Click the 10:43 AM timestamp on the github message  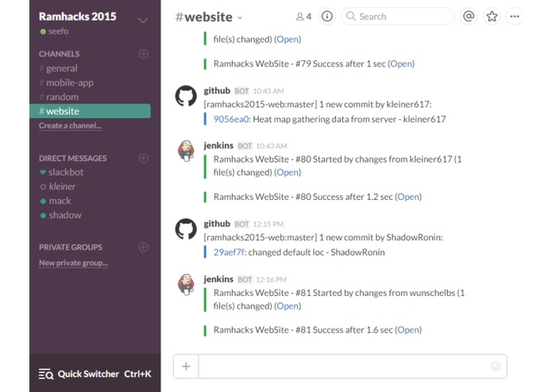tap(268, 91)
